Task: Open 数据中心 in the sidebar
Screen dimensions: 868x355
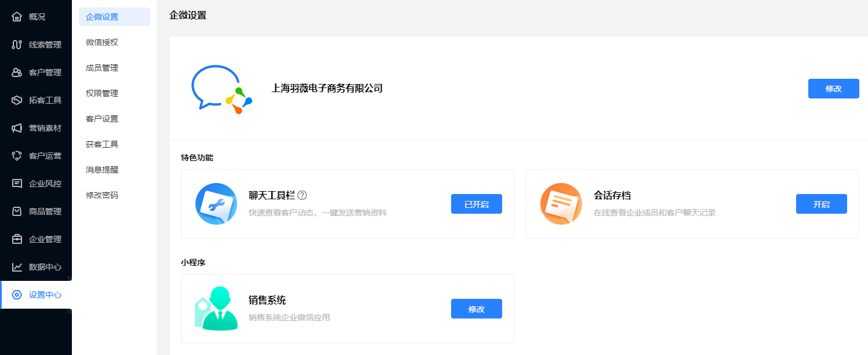Action: point(36,267)
